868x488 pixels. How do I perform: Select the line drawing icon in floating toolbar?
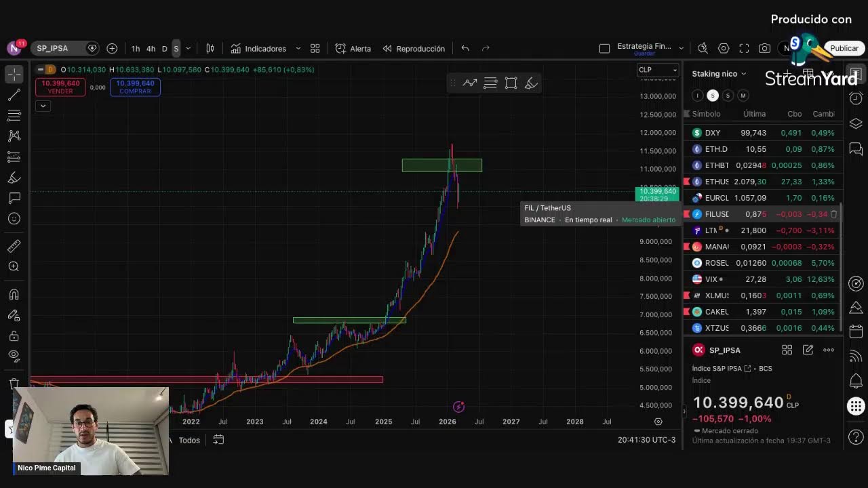pos(470,83)
